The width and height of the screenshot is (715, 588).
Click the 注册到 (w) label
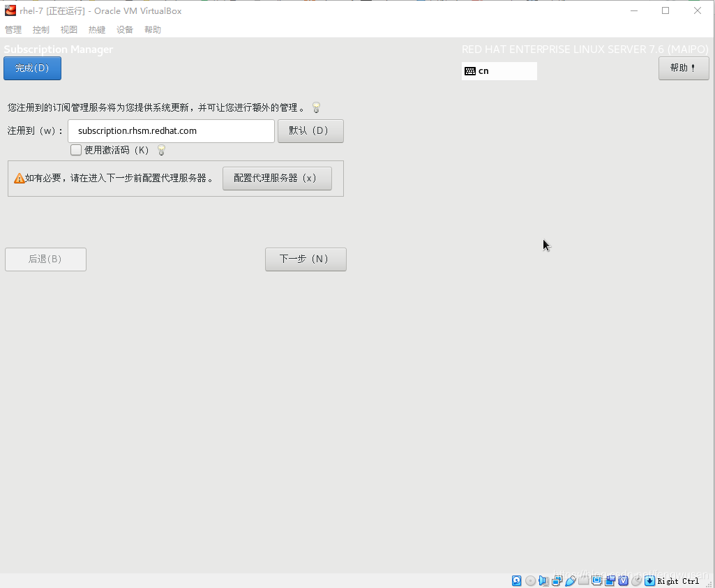click(x=35, y=131)
